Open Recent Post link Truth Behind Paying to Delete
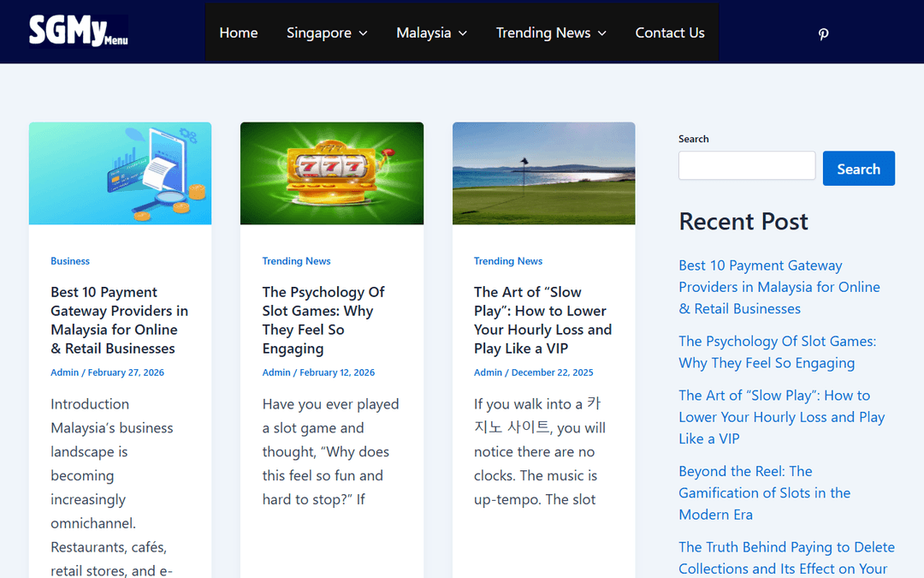Image resolution: width=924 pixels, height=578 pixels. pos(787,558)
